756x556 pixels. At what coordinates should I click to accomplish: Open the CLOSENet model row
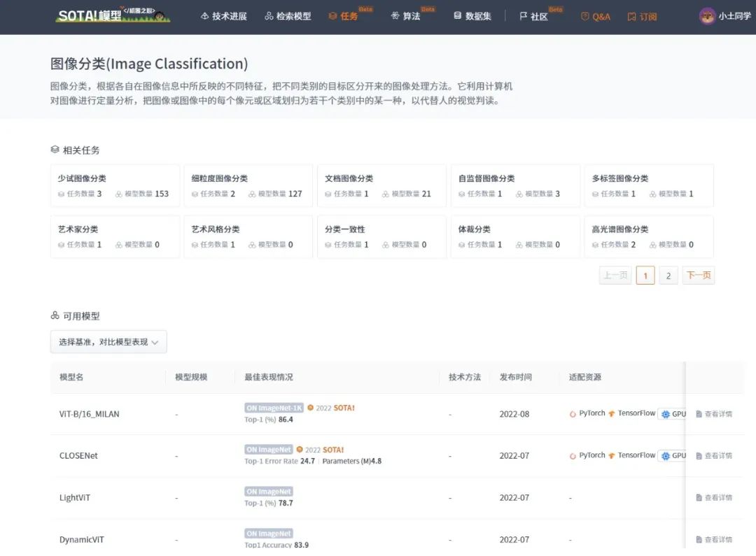click(396, 456)
